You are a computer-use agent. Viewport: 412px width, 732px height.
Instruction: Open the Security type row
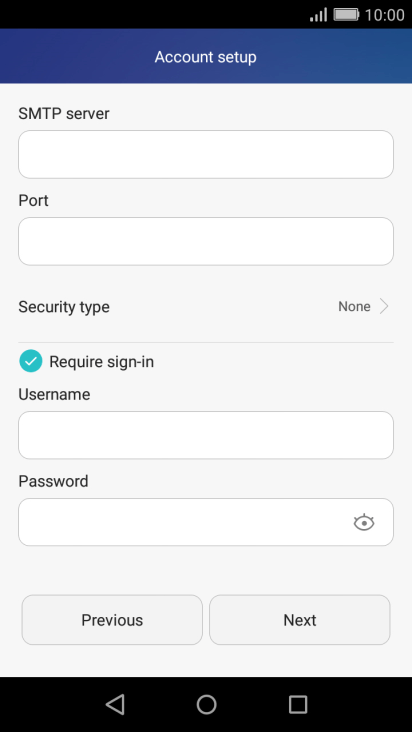coord(206,307)
